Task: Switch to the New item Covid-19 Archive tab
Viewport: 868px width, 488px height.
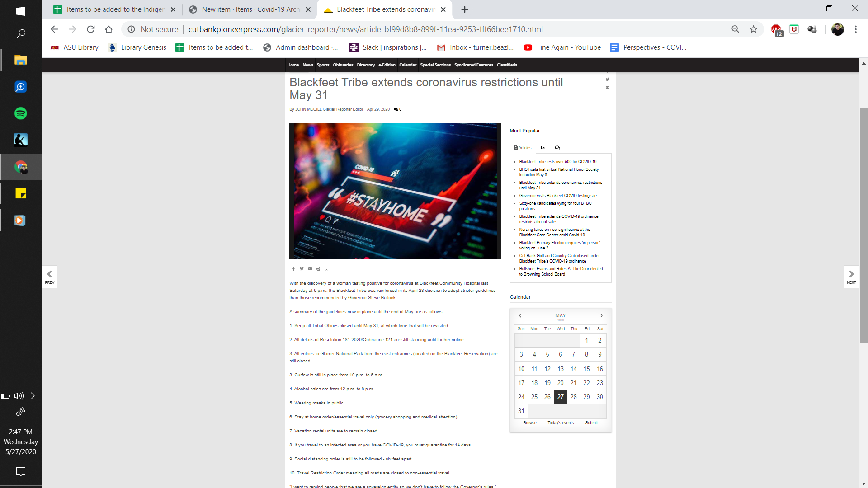Action: click(250, 9)
